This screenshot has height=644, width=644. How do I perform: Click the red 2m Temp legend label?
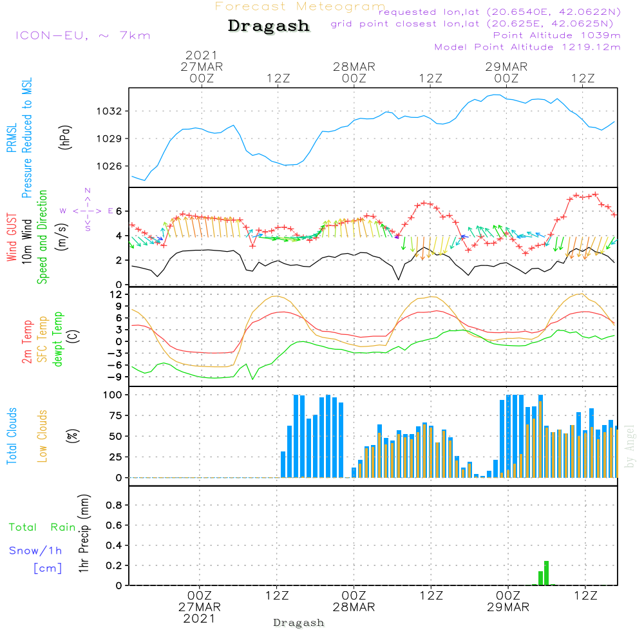[x=27, y=342]
